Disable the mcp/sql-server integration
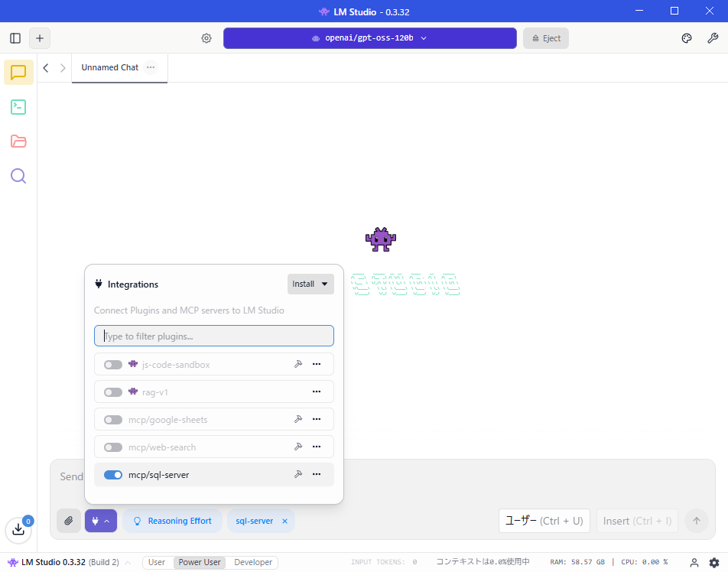 coord(113,474)
